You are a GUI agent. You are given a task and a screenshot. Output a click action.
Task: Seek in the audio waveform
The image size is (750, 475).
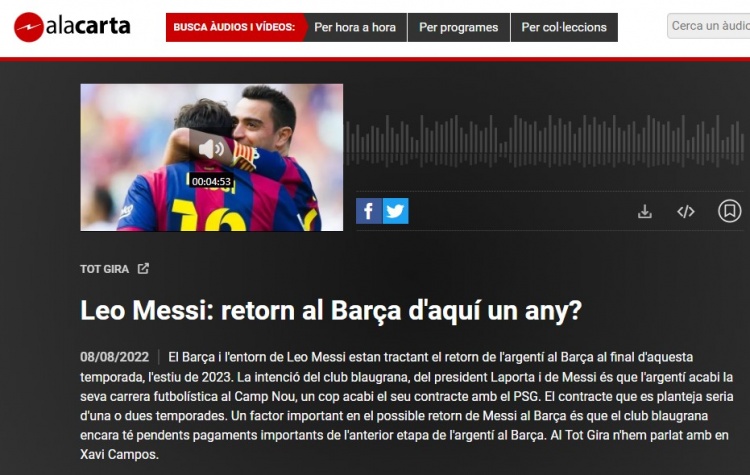click(x=545, y=141)
